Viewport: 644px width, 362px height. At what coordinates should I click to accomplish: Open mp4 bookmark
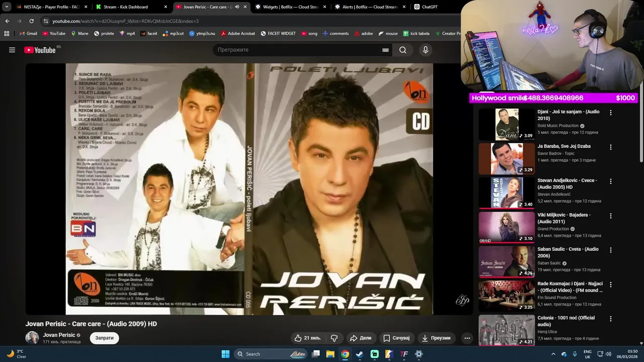pos(127,34)
